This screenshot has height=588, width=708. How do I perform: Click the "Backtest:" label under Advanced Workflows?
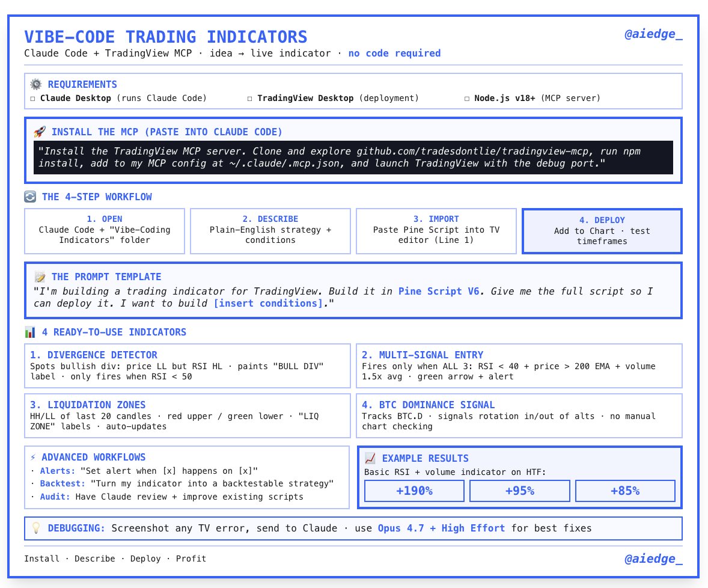coord(63,483)
